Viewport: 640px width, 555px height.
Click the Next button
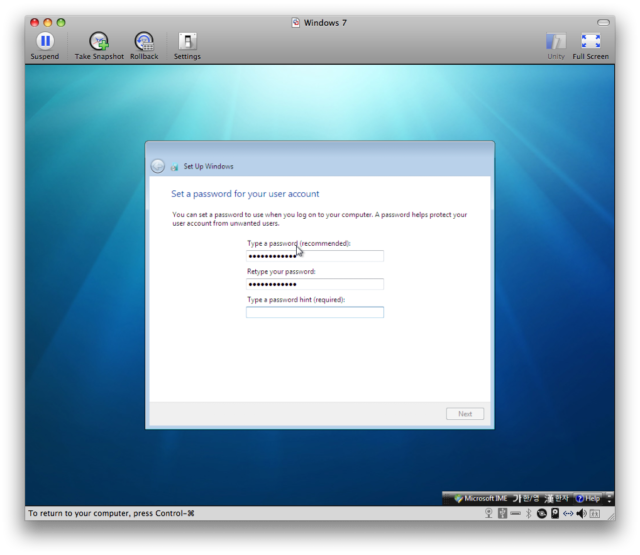point(465,414)
